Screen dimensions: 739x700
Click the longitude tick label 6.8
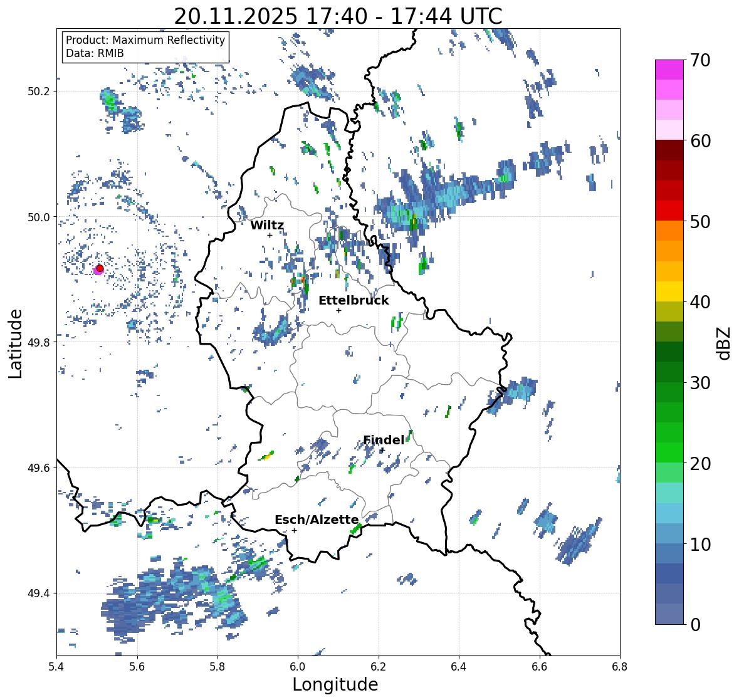[x=620, y=666]
